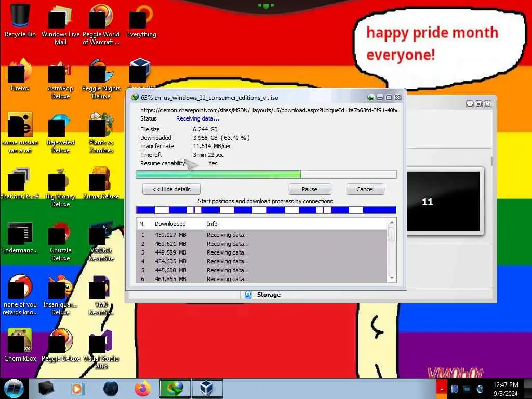Click the red system tray arrow icon

pos(442,389)
